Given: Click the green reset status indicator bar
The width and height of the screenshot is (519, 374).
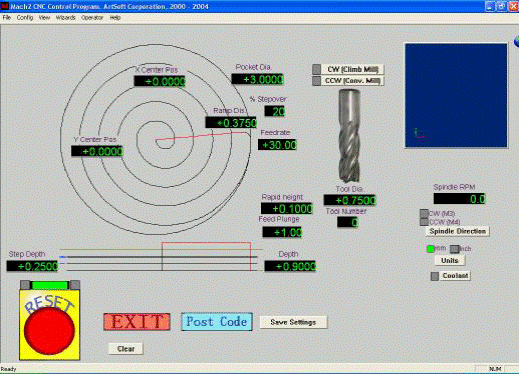Looking at the screenshot, I should coord(50,285).
